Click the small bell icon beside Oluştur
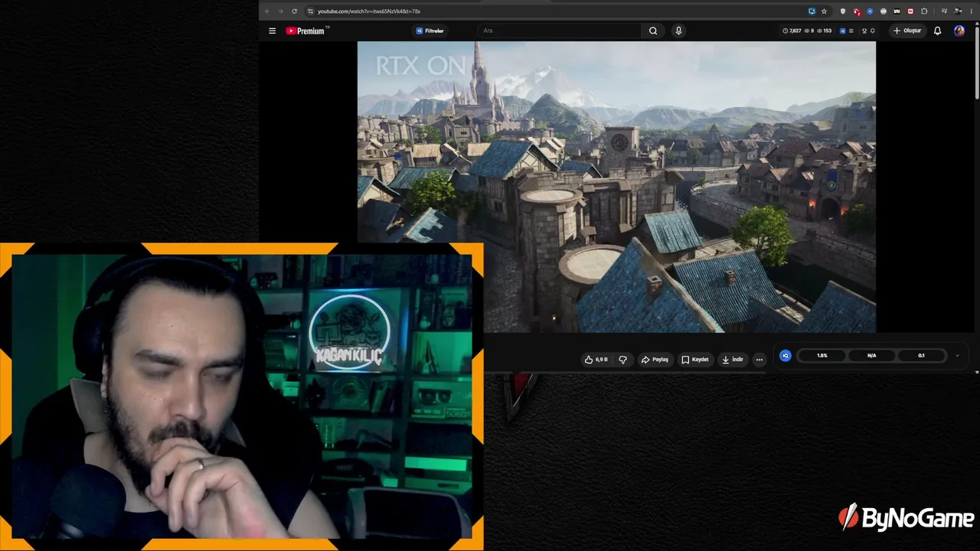Screen dimensions: 980x551 pos(873,31)
